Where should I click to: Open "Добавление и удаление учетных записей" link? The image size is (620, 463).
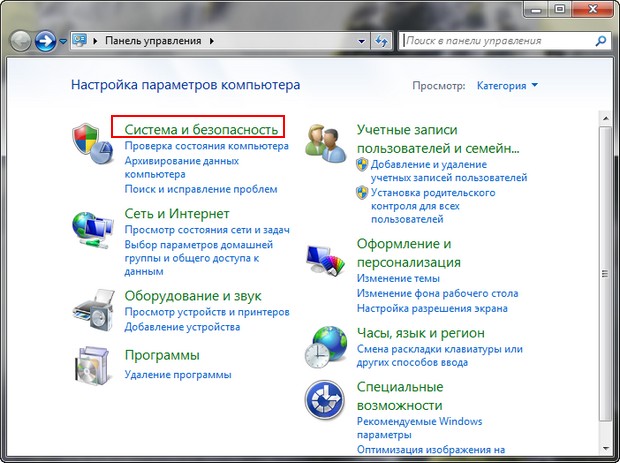[x=449, y=171]
